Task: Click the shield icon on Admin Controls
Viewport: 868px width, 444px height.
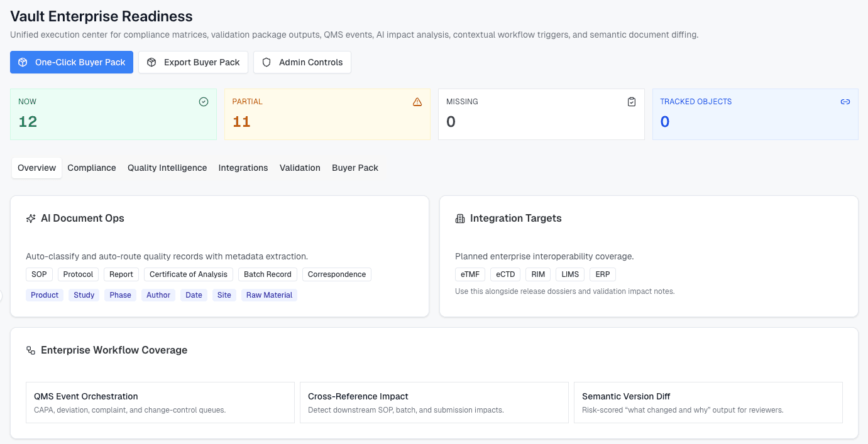Action: click(266, 62)
